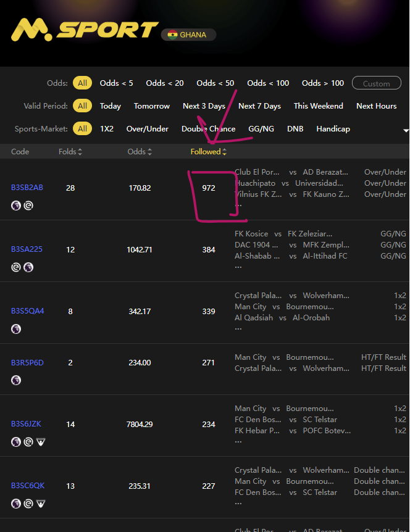Click odds value 170.82
This screenshot has height=532, width=410.
[140, 188]
